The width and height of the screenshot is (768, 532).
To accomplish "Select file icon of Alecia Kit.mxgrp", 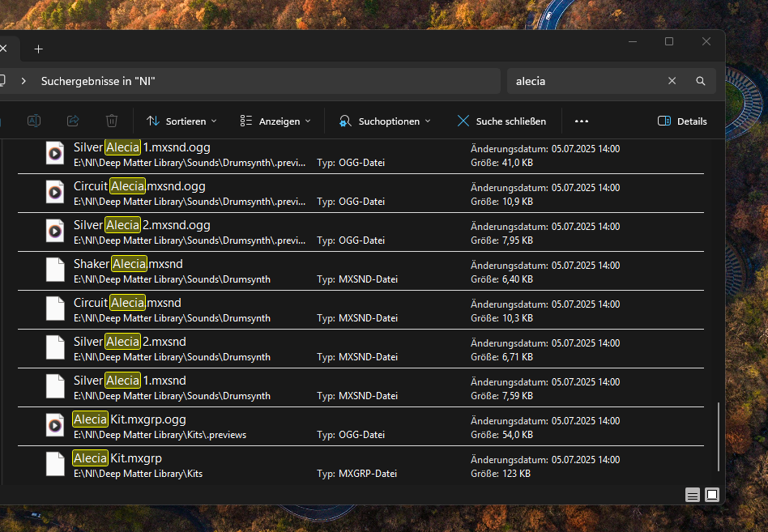I will coord(55,464).
